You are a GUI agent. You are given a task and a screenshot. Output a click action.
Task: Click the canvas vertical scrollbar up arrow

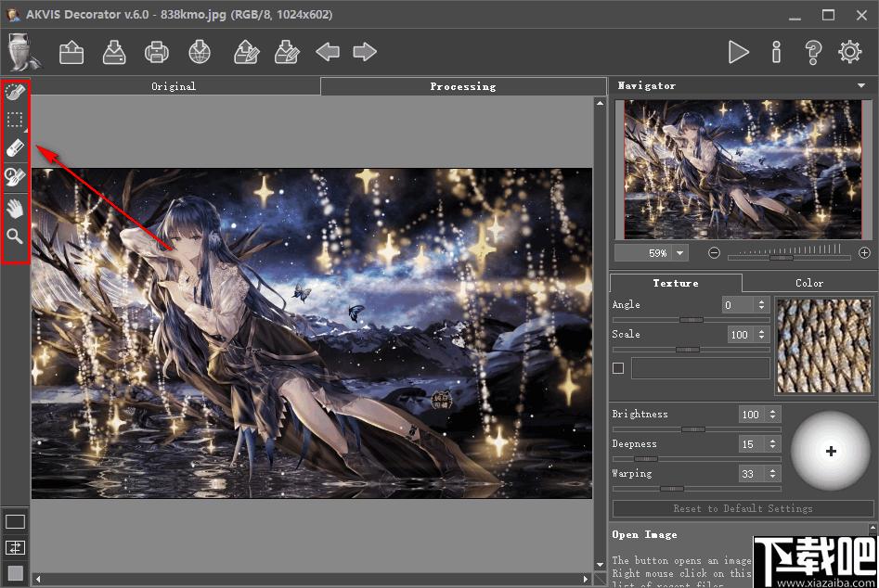coord(600,104)
